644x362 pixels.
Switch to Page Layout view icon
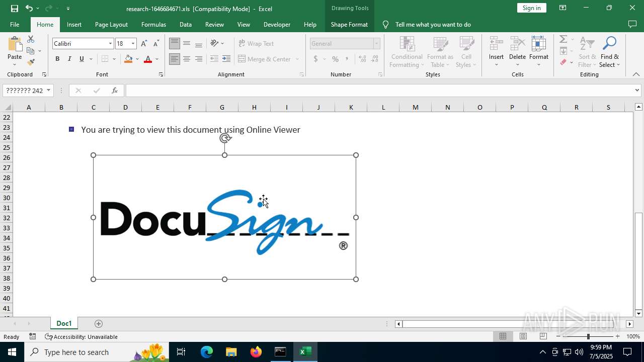[523, 336]
